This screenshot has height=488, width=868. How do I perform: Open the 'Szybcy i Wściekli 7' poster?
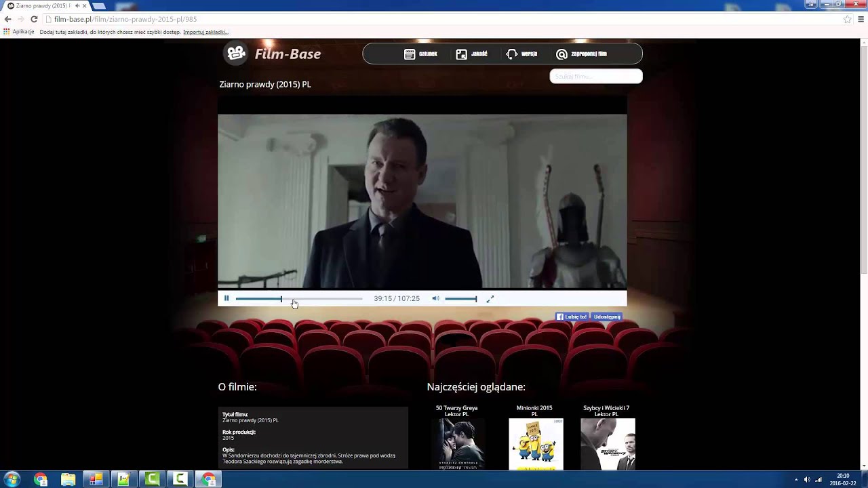point(608,444)
